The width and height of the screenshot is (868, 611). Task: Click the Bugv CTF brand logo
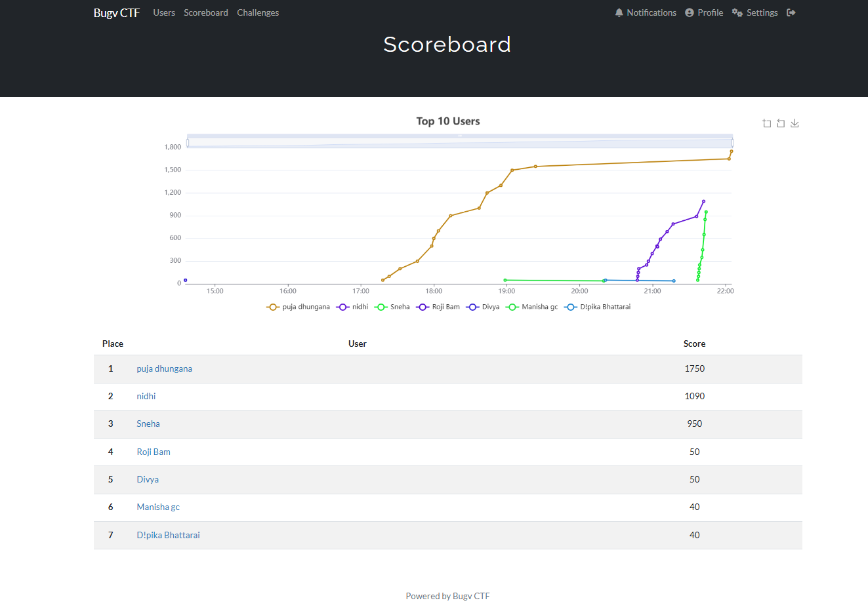coord(117,12)
